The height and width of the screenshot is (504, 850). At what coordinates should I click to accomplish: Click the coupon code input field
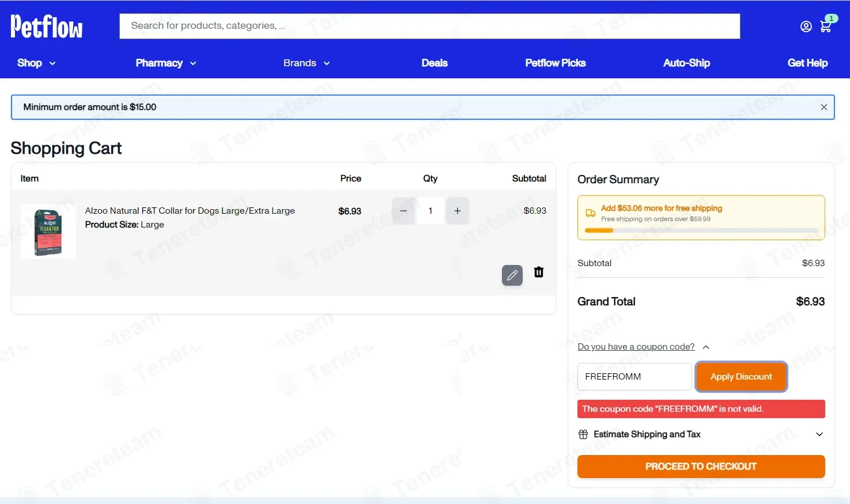click(x=634, y=377)
